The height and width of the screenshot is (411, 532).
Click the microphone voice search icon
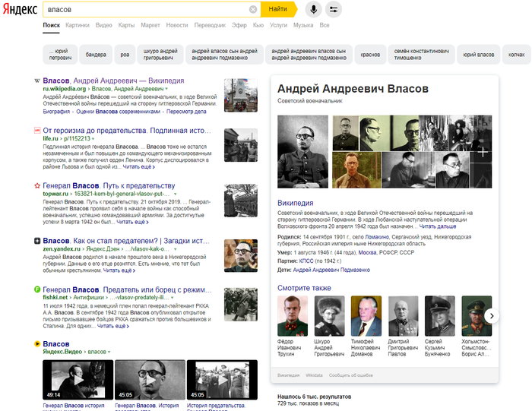click(x=313, y=9)
